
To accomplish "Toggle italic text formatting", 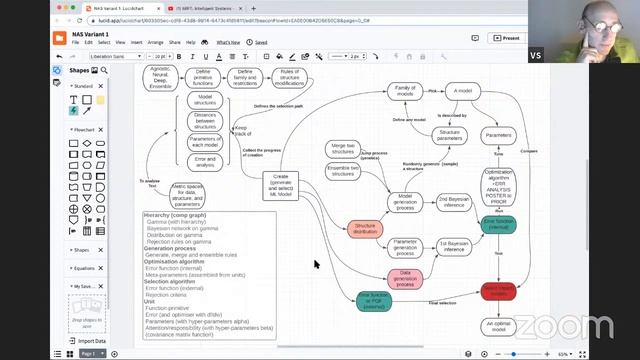I will [192, 56].
